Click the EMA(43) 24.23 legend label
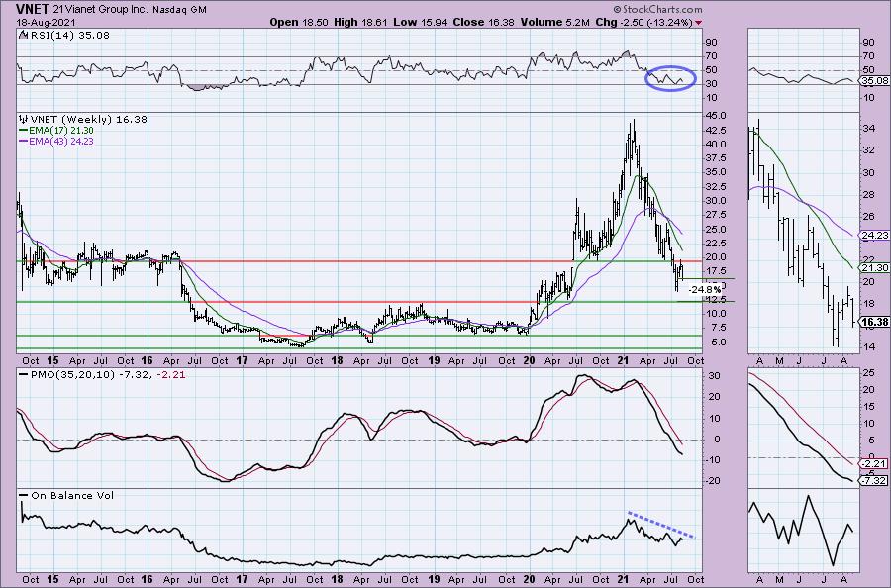Image resolution: width=891 pixels, height=588 pixels. coord(61,141)
